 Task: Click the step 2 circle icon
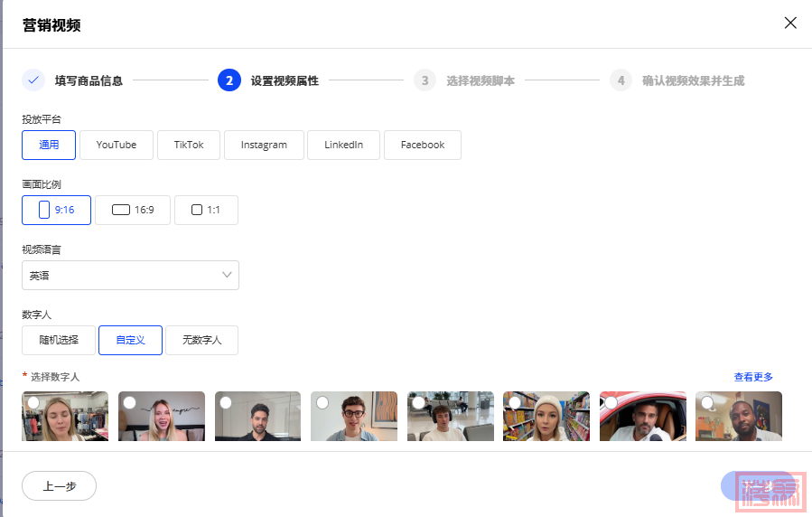229,80
